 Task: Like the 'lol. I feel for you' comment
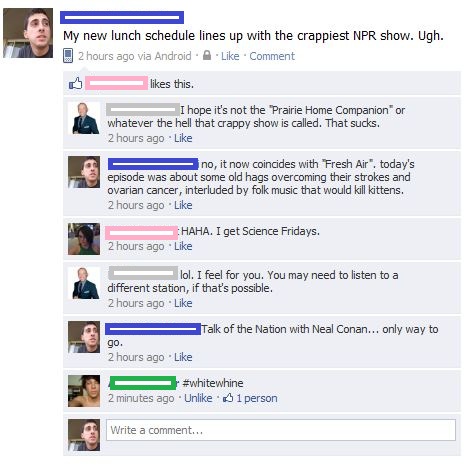pyautogui.click(x=183, y=303)
